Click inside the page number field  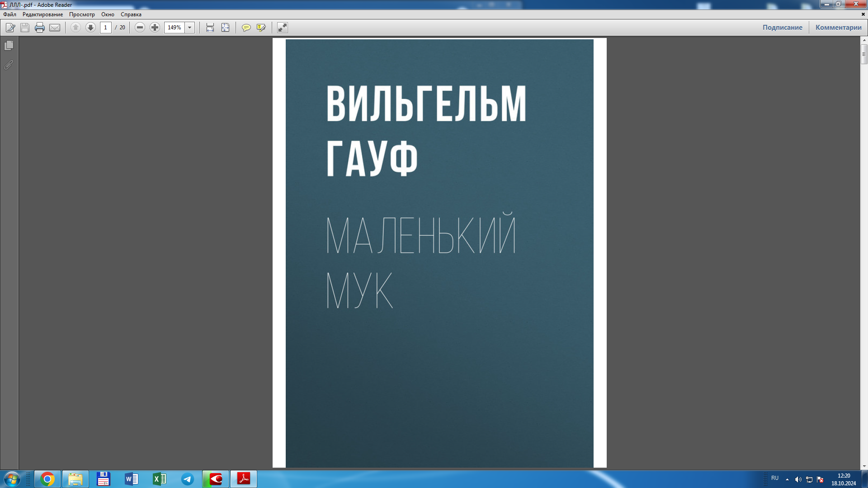click(105, 28)
